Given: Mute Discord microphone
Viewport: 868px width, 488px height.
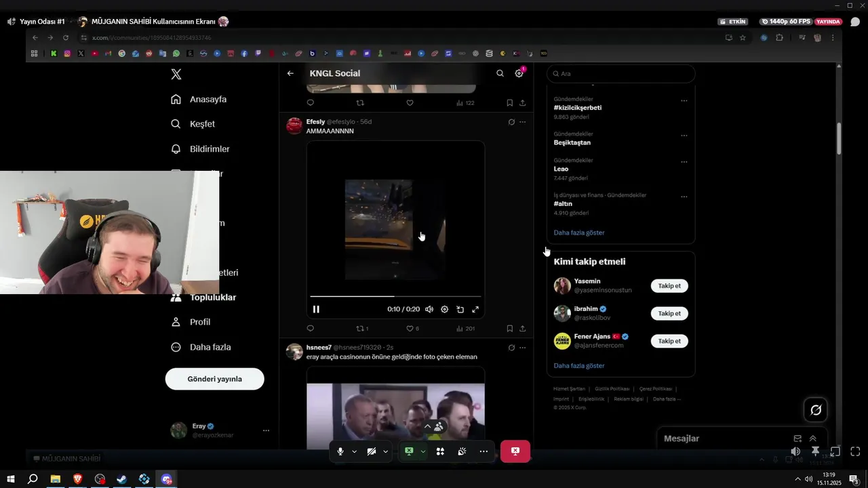Looking at the screenshot, I should (340, 451).
